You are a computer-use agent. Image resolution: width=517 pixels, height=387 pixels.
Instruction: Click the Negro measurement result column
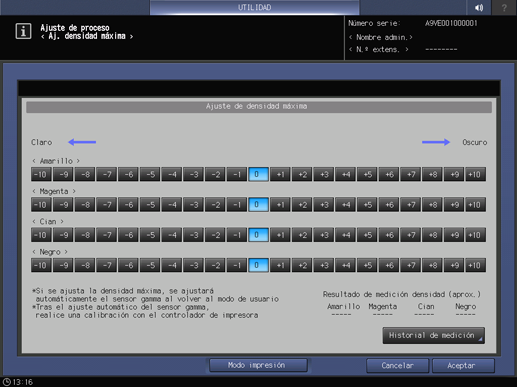tap(465, 310)
